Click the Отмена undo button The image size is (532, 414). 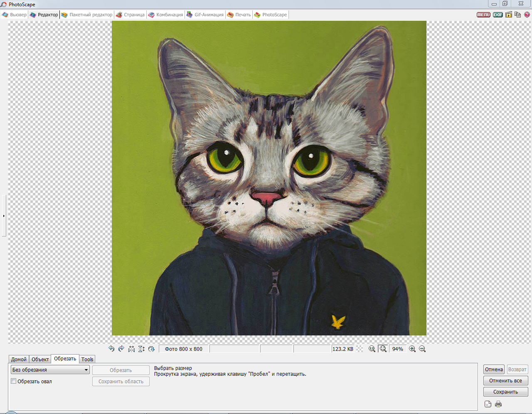[x=494, y=369]
